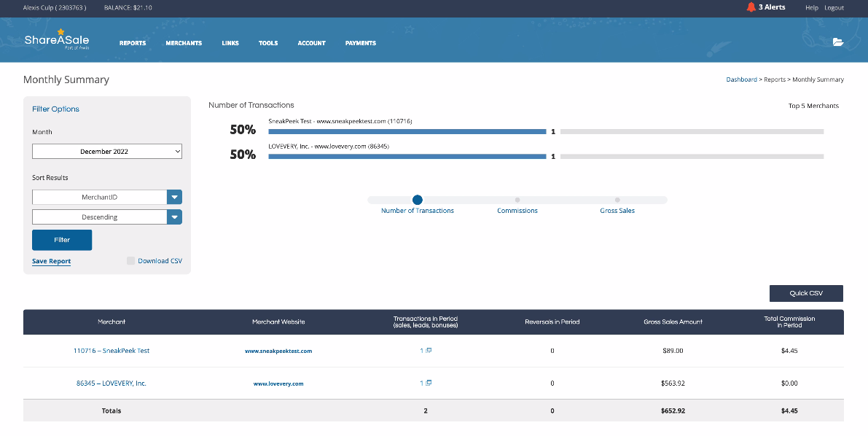Click the ShareASale logo
The image size is (868, 436).
(56, 40)
